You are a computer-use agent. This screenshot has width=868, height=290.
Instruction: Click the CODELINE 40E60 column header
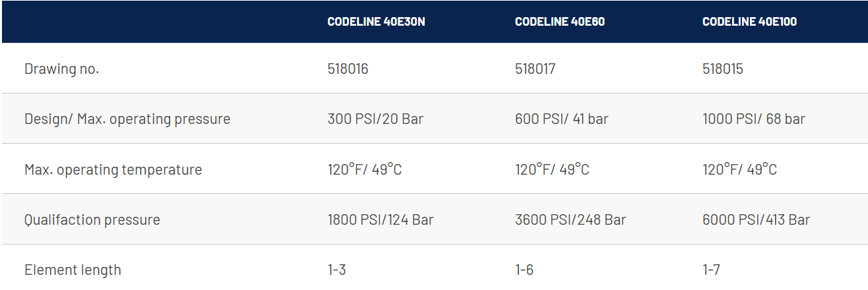click(x=560, y=22)
